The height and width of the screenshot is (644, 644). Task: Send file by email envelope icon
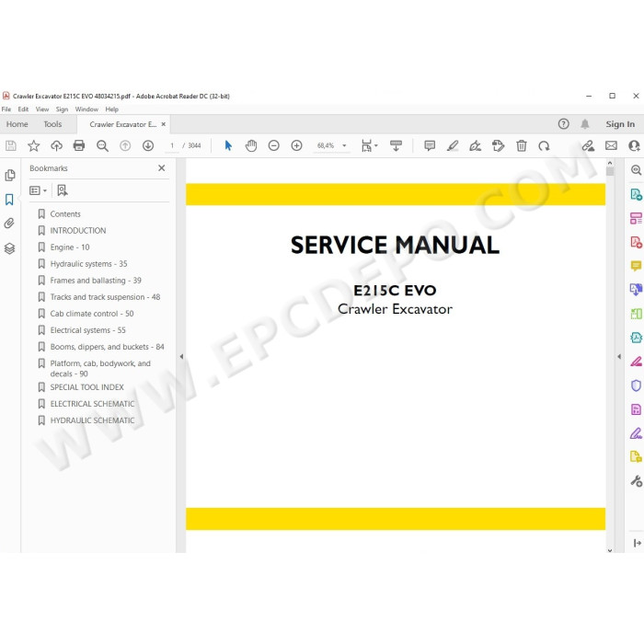pos(611,145)
